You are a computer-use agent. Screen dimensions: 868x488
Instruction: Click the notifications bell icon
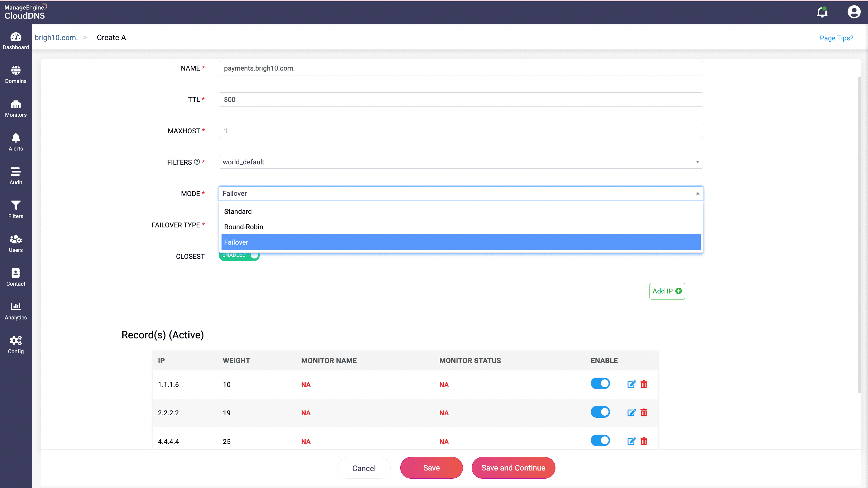pyautogui.click(x=822, y=12)
